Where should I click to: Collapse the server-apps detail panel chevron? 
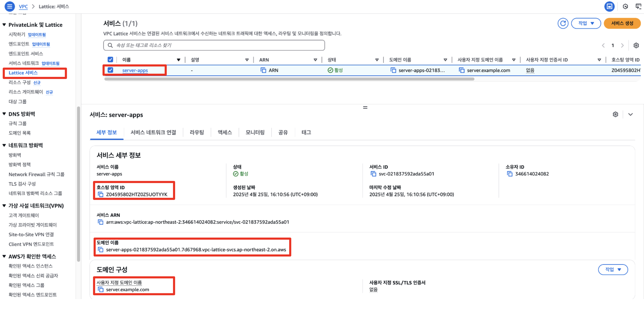(630, 114)
